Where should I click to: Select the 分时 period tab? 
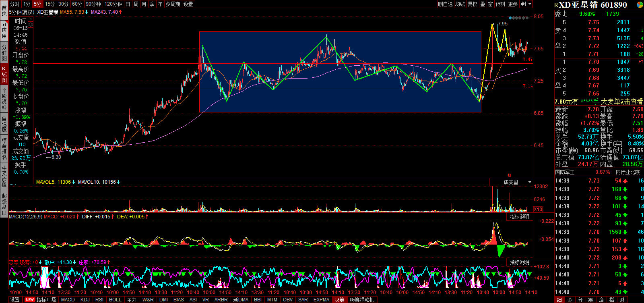[14, 4]
